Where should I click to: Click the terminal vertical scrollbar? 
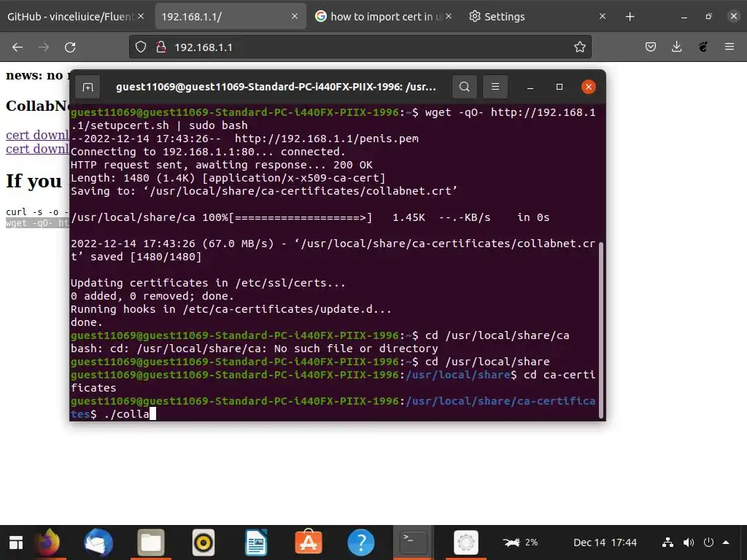601,330
